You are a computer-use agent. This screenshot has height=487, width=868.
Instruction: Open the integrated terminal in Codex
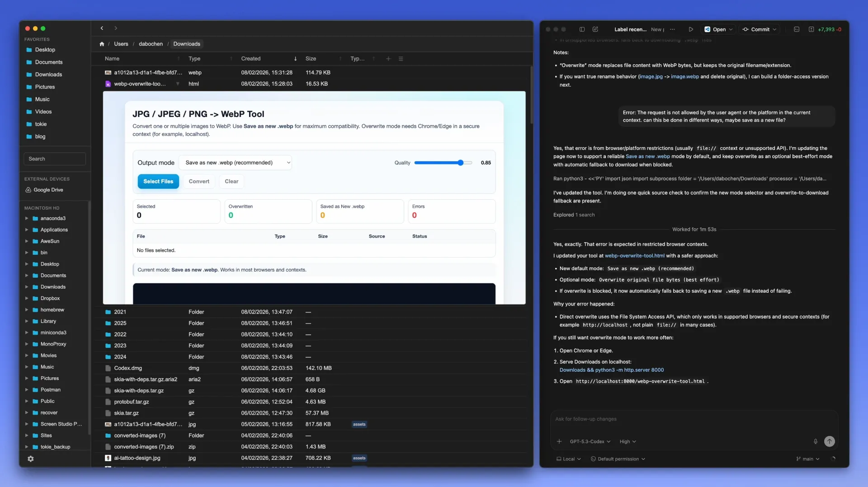point(797,29)
